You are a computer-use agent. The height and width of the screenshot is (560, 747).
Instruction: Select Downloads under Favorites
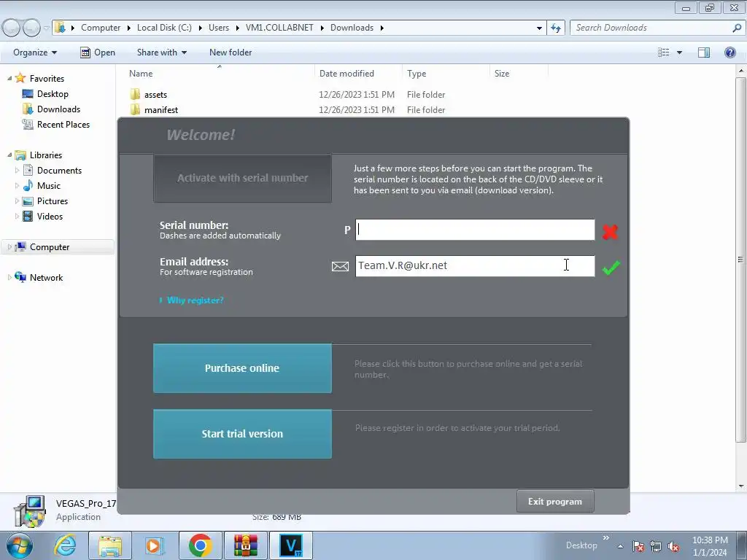58,109
